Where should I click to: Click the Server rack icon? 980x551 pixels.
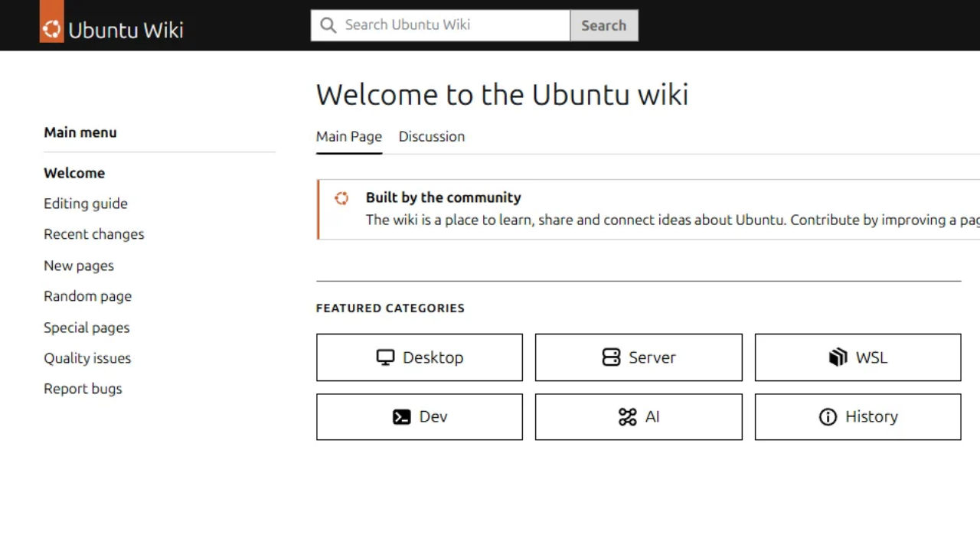[611, 357]
